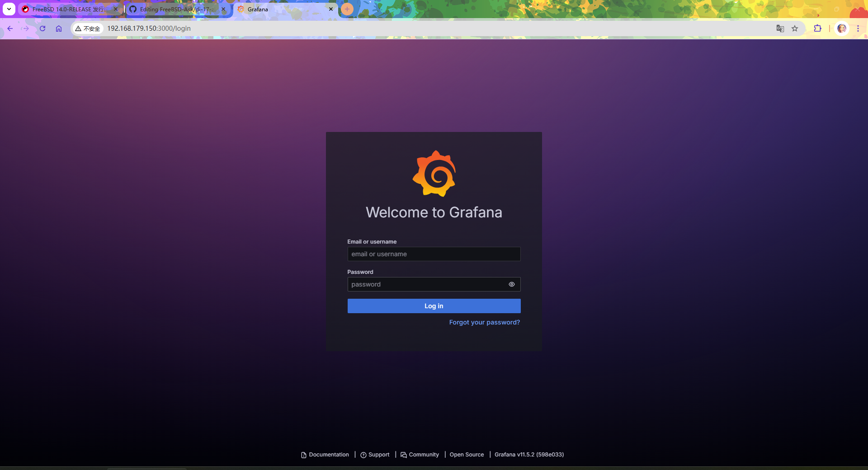Open the translate page icon

pos(780,28)
